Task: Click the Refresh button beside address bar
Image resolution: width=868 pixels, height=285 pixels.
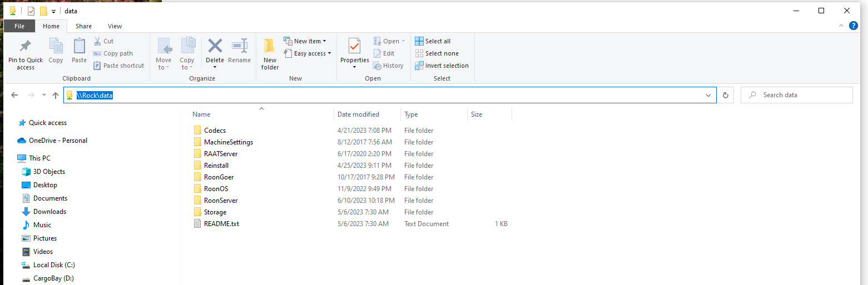Action: pos(725,95)
